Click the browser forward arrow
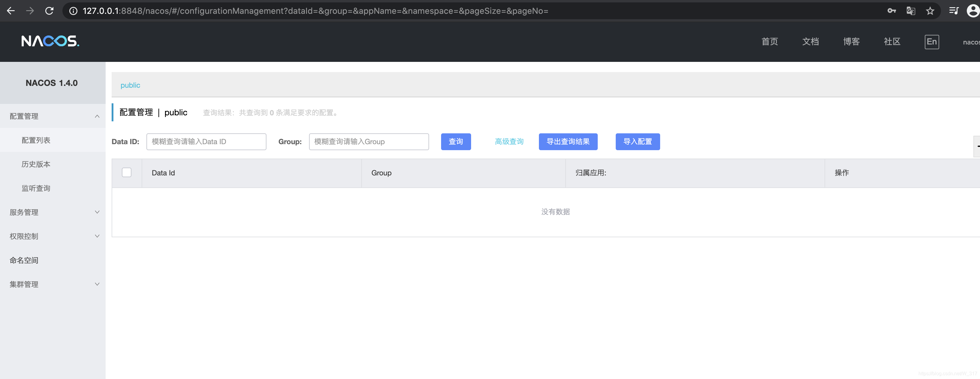The image size is (980, 379). click(x=30, y=11)
